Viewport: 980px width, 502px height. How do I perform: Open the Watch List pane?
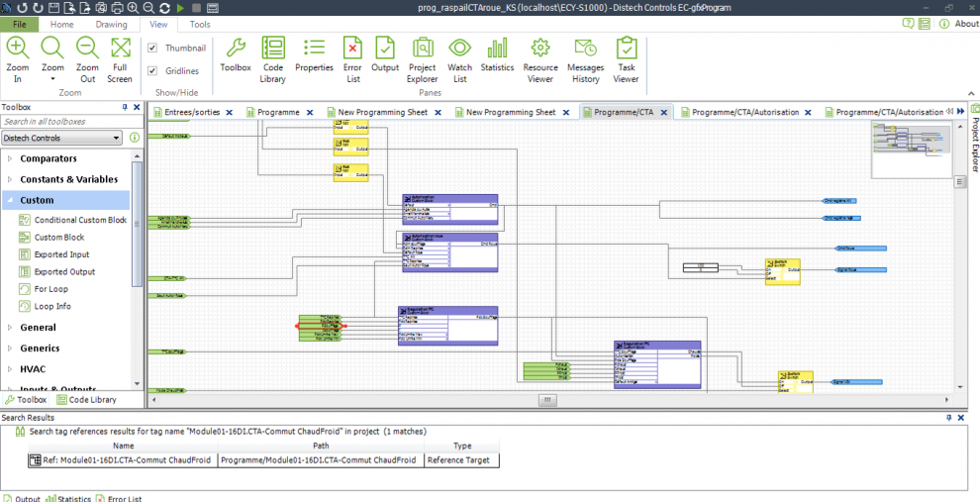(x=459, y=60)
